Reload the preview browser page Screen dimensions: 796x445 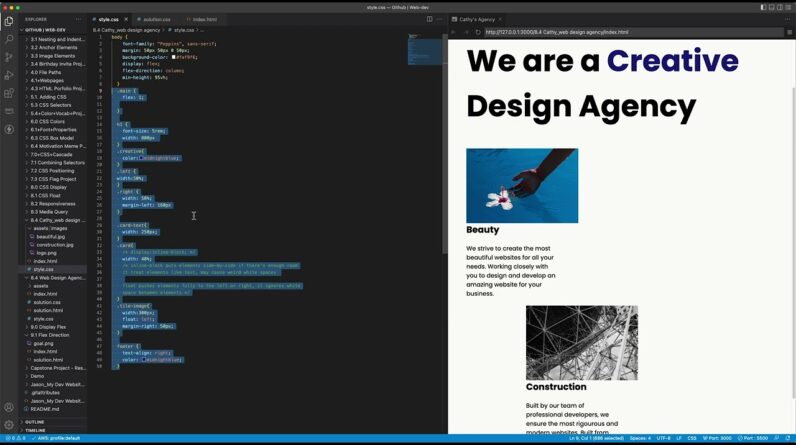coord(478,32)
